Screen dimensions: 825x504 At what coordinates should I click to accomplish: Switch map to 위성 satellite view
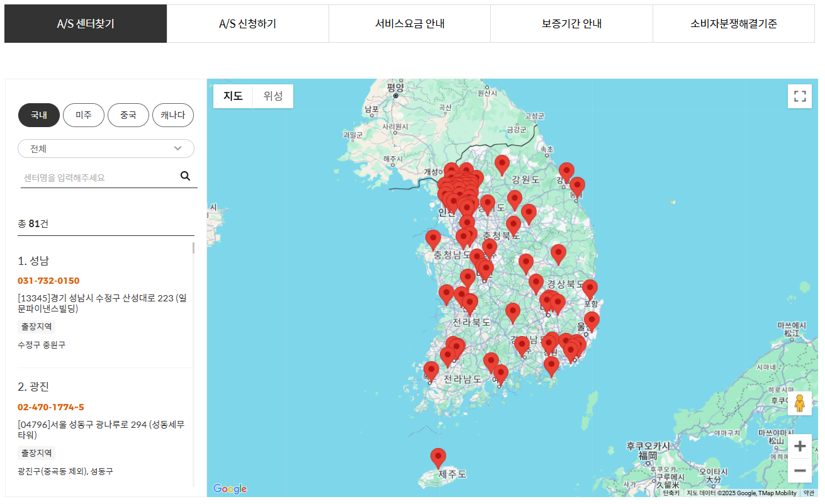click(x=272, y=96)
